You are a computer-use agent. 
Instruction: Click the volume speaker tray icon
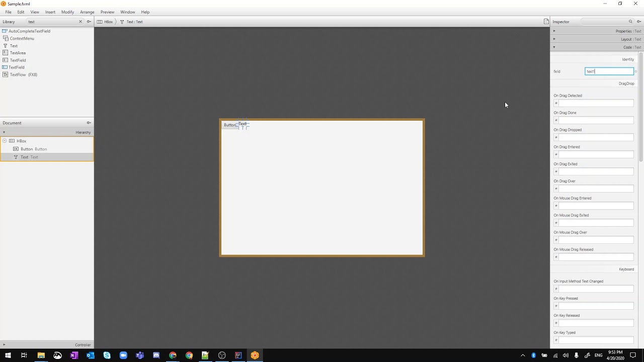coord(566,355)
